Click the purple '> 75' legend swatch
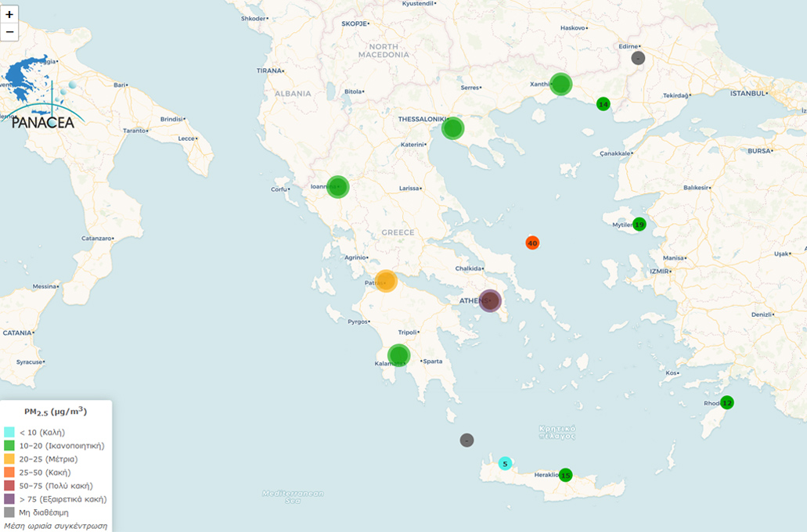This screenshot has height=532, width=807. pyautogui.click(x=9, y=499)
